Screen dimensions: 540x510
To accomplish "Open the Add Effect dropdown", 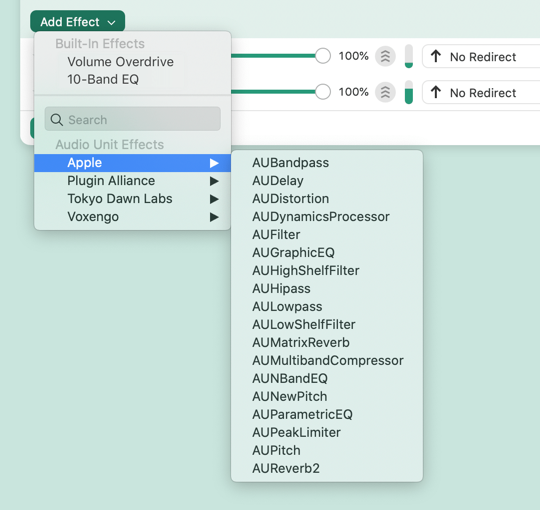I will pyautogui.click(x=77, y=22).
